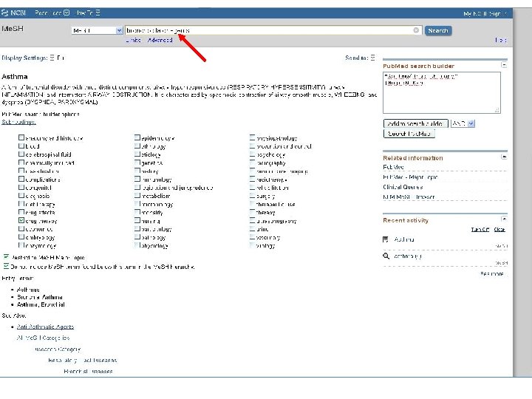Clear the search box with the X icon

(416, 30)
